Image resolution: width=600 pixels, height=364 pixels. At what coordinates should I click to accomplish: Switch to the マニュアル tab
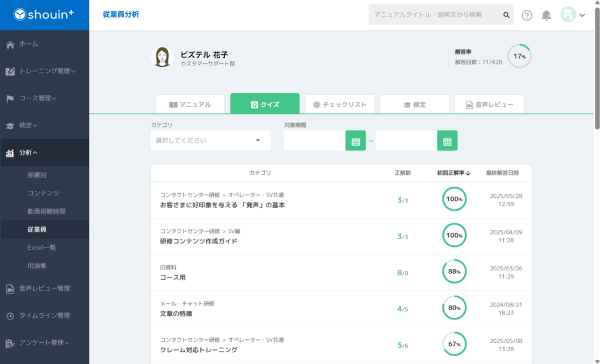coord(190,105)
